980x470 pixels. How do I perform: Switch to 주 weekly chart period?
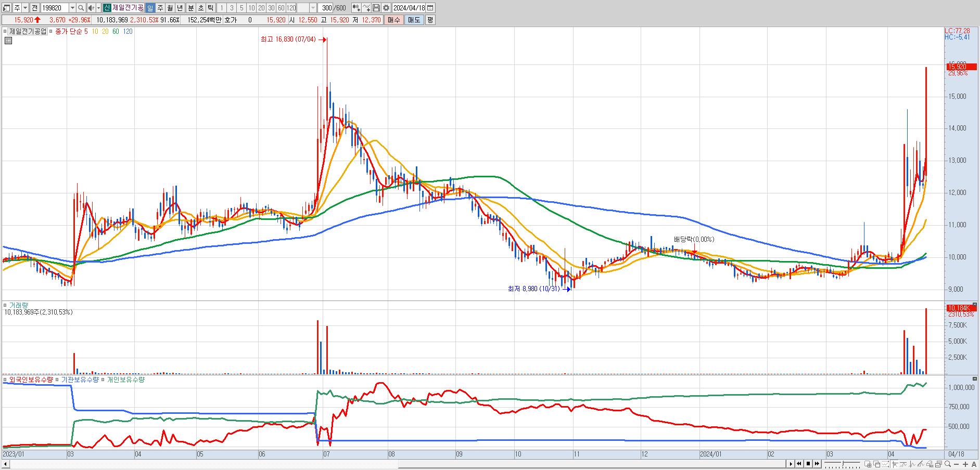pyautogui.click(x=160, y=8)
